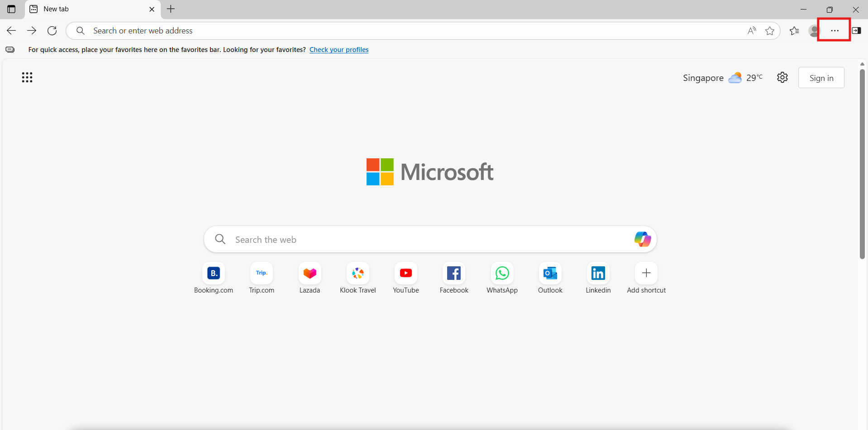Image resolution: width=868 pixels, height=430 pixels.
Task: Open the apps grid launcher
Action: (x=27, y=77)
